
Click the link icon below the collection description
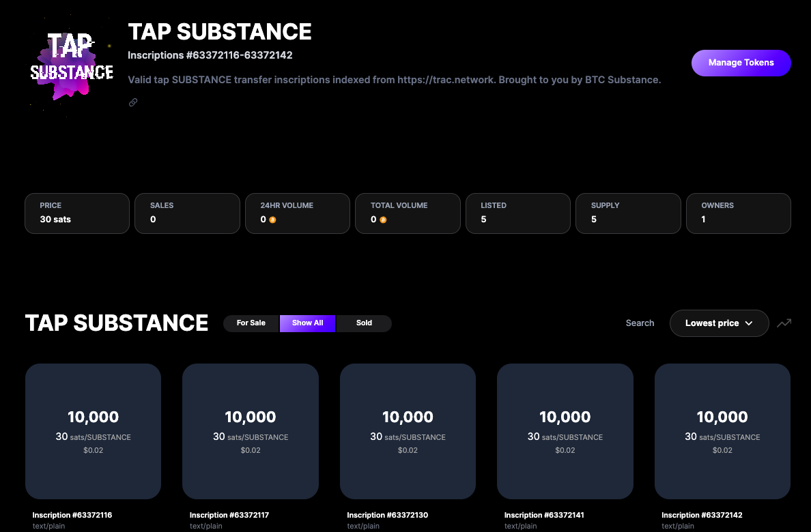(133, 102)
